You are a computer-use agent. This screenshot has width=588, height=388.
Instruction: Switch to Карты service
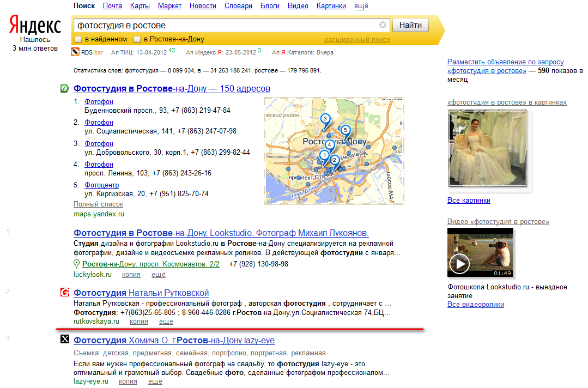coord(140,6)
